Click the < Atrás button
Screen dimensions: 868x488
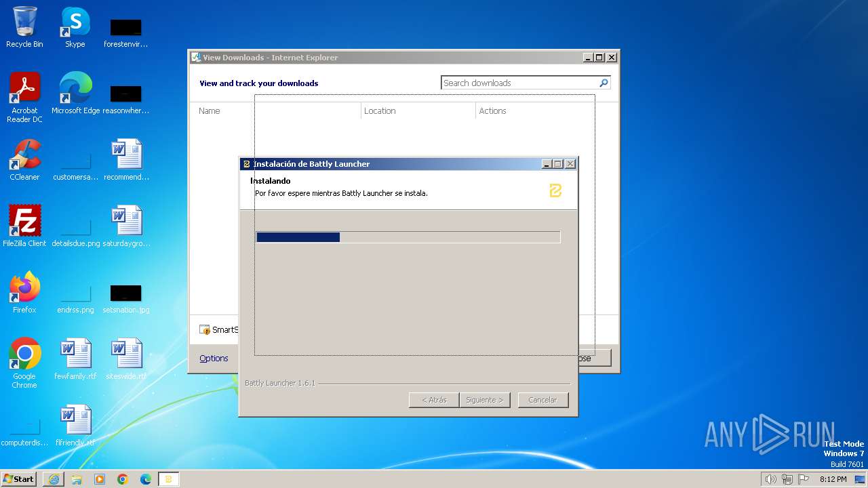coord(434,400)
